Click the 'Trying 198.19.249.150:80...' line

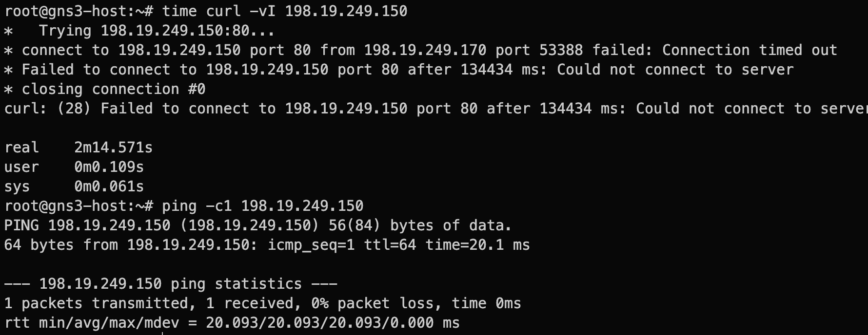(156, 31)
